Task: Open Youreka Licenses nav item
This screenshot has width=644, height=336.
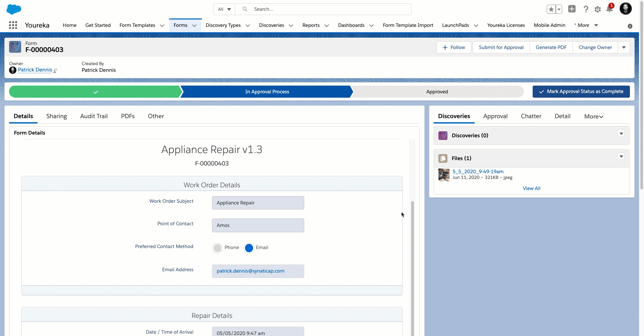Action: coord(506,25)
